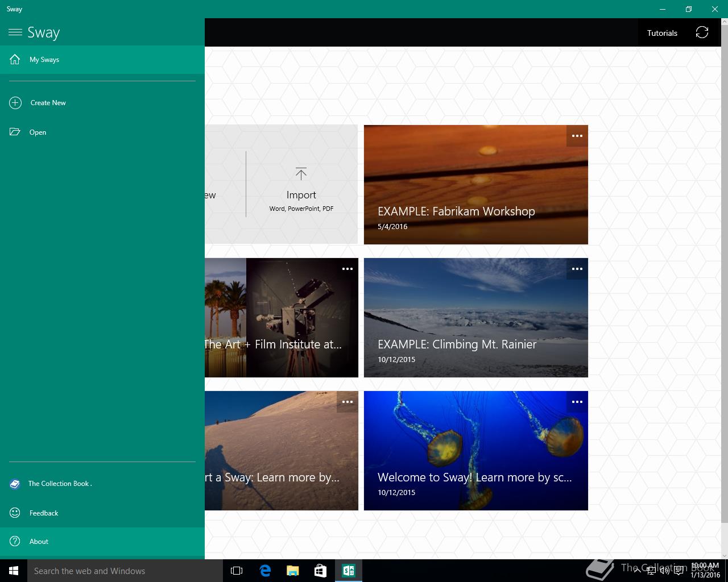
Task: Click the Sway app taskbar icon
Action: [x=349, y=571]
